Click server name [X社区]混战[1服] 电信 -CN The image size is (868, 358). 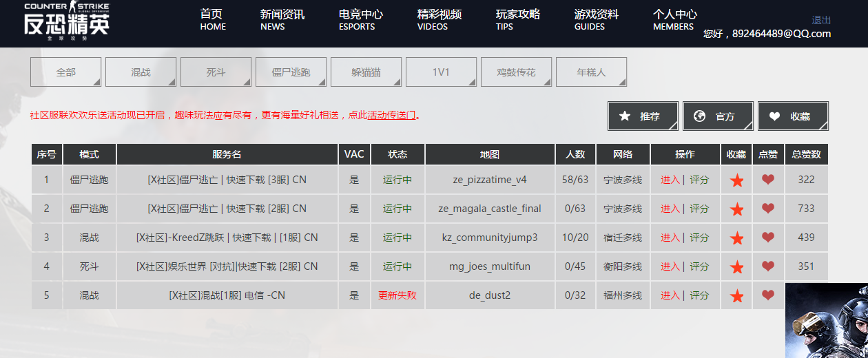(x=227, y=295)
